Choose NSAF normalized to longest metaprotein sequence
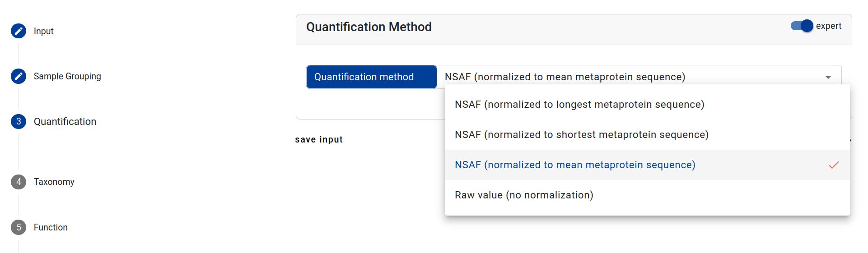The height and width of the screenshot is (253, 868). (x=579, y=105)
